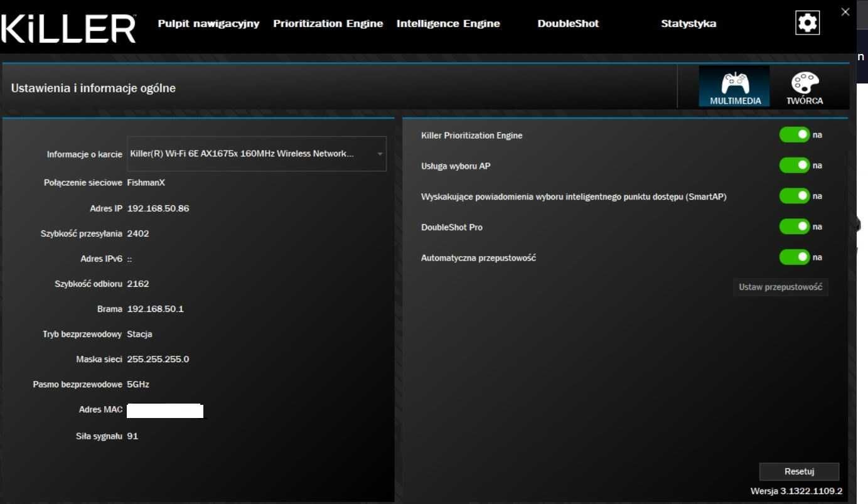Open the settings gear icon
The image size is (868, 504).
[x=807, y=24]
